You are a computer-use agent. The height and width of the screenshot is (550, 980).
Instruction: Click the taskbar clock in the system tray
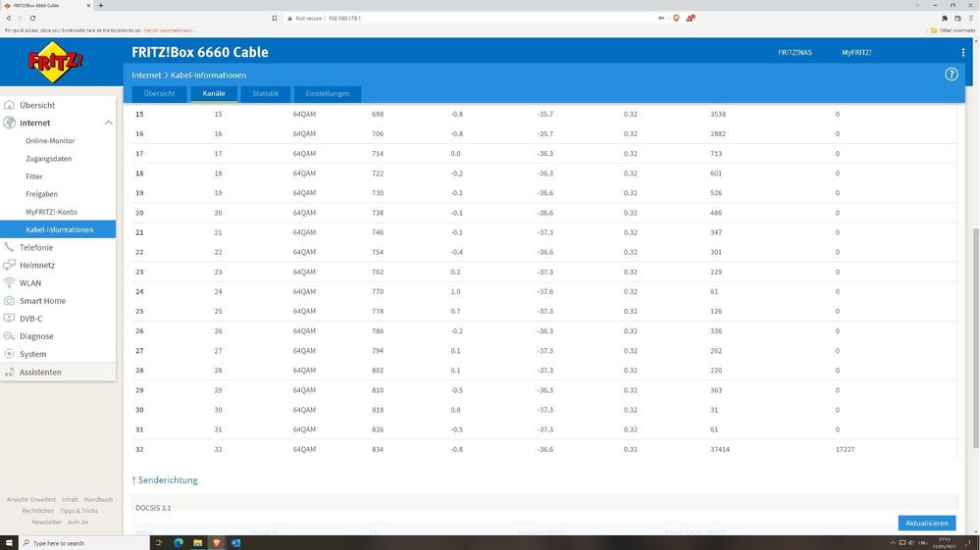945,543
